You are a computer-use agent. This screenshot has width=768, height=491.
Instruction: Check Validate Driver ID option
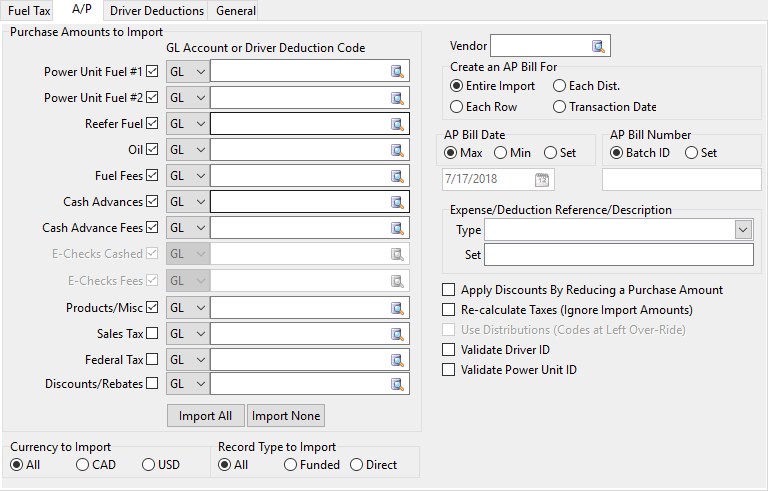point(449,350)
